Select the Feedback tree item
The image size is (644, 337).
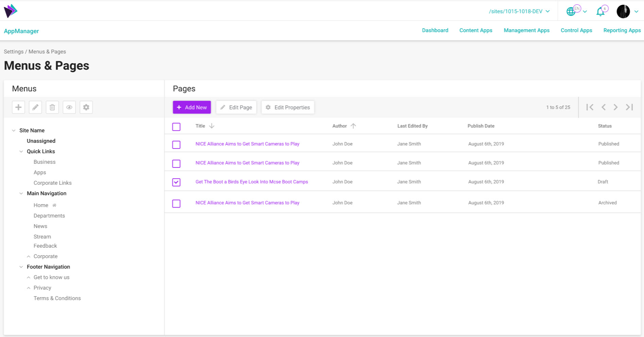[x=45, y=246]
